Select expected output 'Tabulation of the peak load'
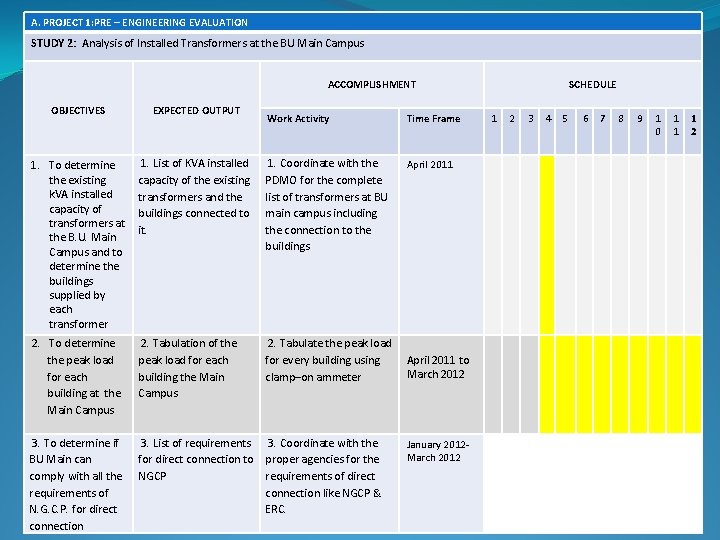This screenshot has height=540, width=720. click(197, 384)
